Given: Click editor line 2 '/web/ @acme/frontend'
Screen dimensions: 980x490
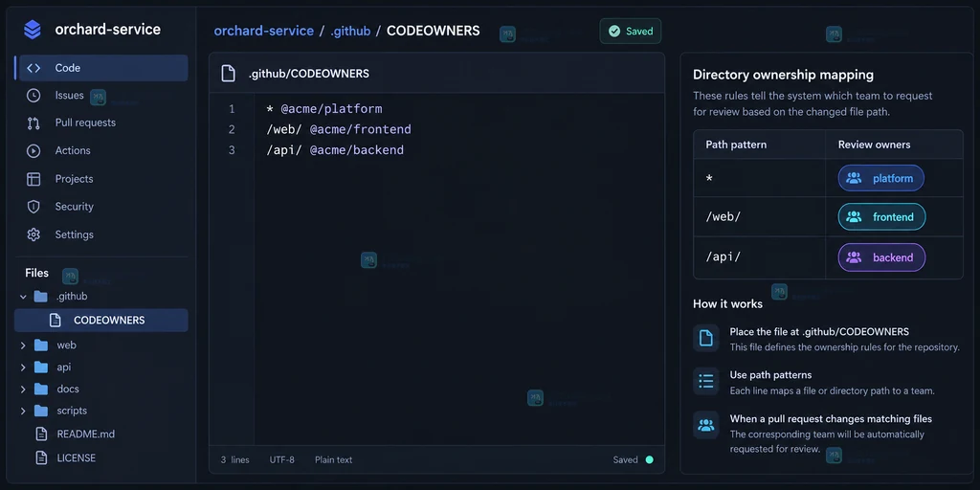Looking at the screenshot, I should [x=338, y=130].
